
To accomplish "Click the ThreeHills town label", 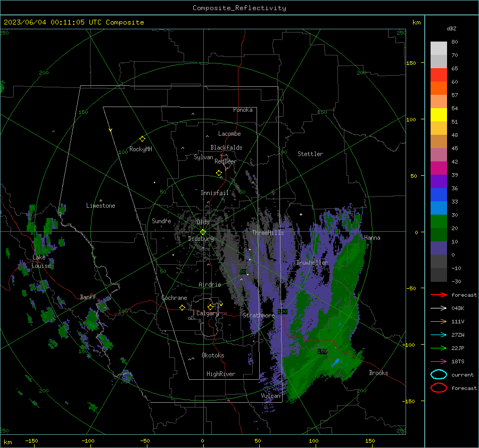I will coord(268,233).
